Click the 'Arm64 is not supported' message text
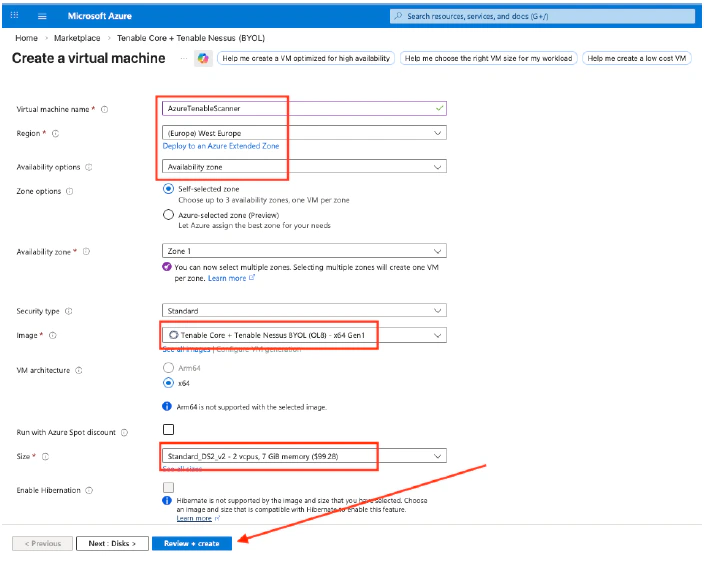Screen dimensions: 704x564 [251, 407]
